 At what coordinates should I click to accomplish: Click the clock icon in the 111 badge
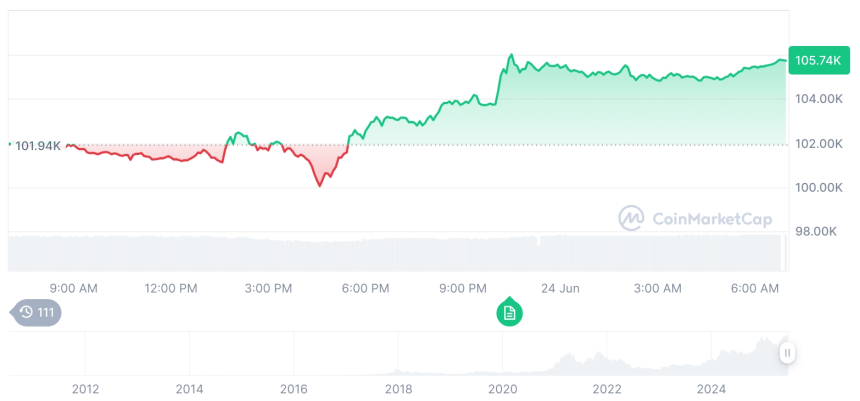click(26, 313)
